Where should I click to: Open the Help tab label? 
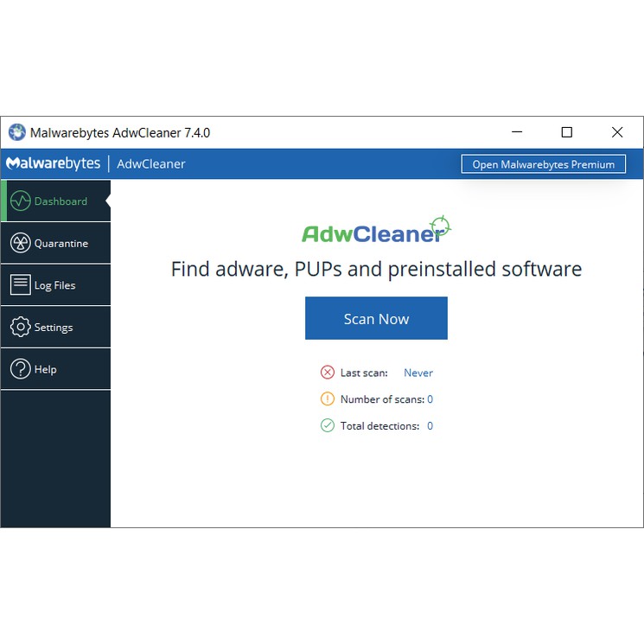tap(46, 369)
